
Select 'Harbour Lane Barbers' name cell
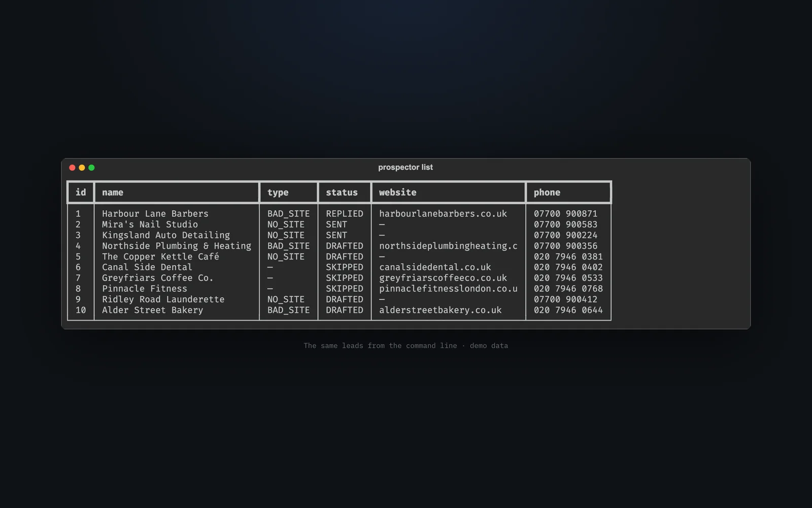coord(155,214)
